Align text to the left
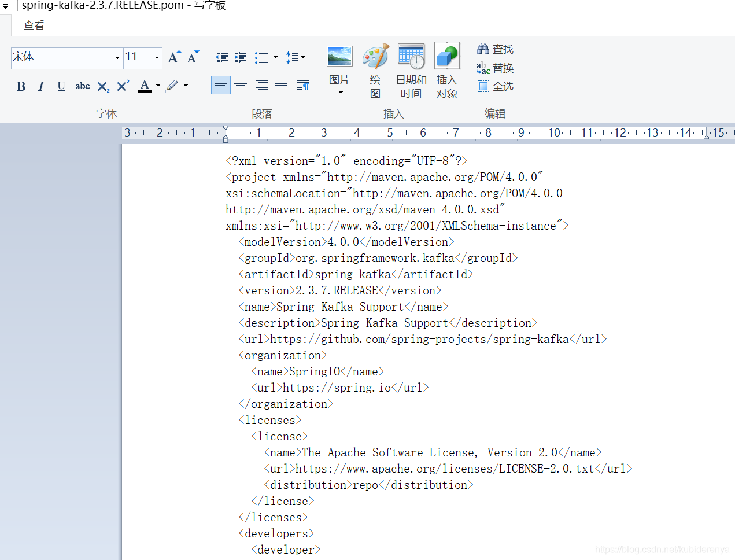 [x=221, y=85]
